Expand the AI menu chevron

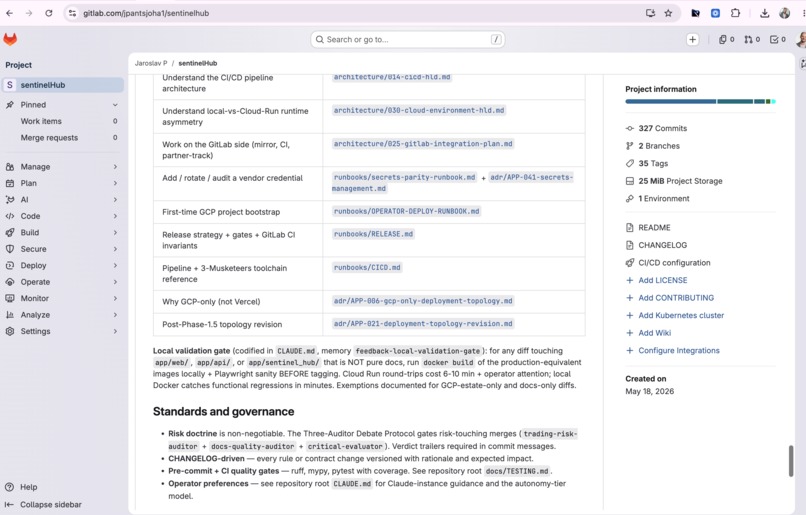(x=115, y=199)
